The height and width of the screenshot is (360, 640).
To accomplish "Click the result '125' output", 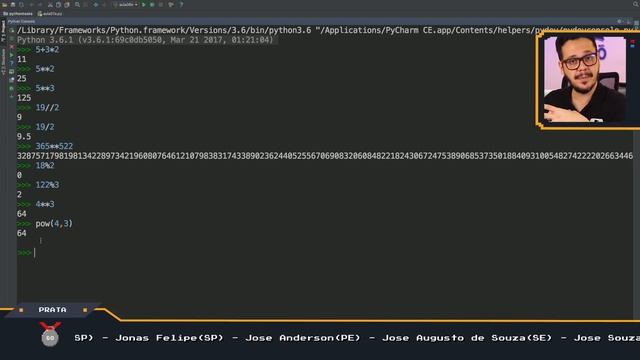I will point(24,98).
